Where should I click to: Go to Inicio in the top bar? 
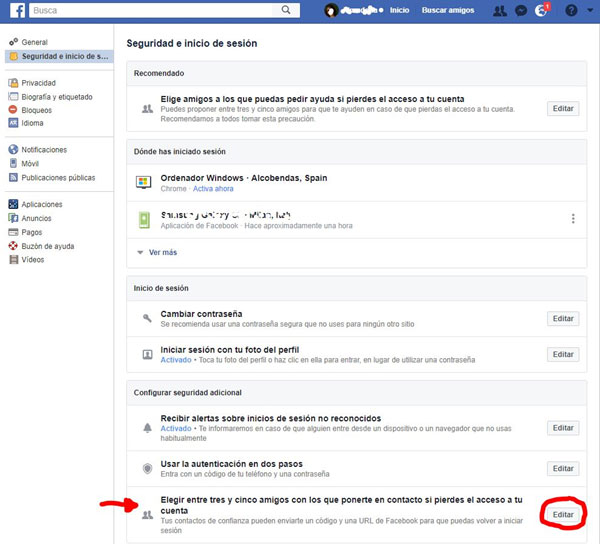[399, 10]
